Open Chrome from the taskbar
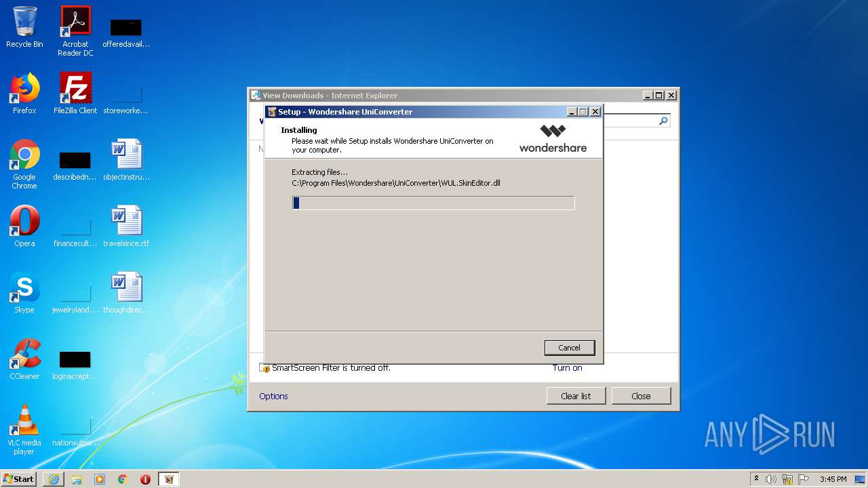 coord(123,479)
